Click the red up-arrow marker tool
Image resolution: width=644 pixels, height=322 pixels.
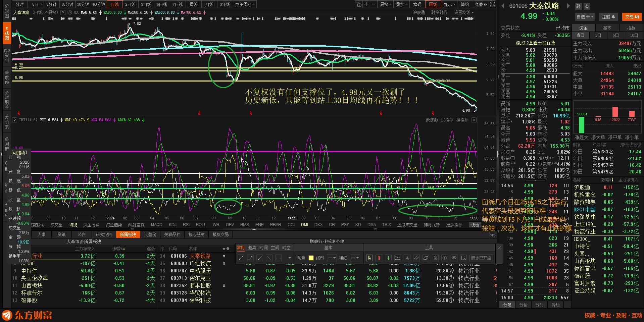[x=379, y=258]
